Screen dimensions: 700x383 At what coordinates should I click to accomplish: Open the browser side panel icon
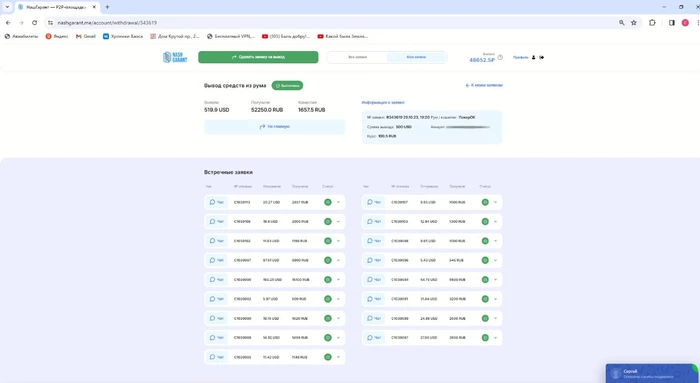[x=671, y=22]
